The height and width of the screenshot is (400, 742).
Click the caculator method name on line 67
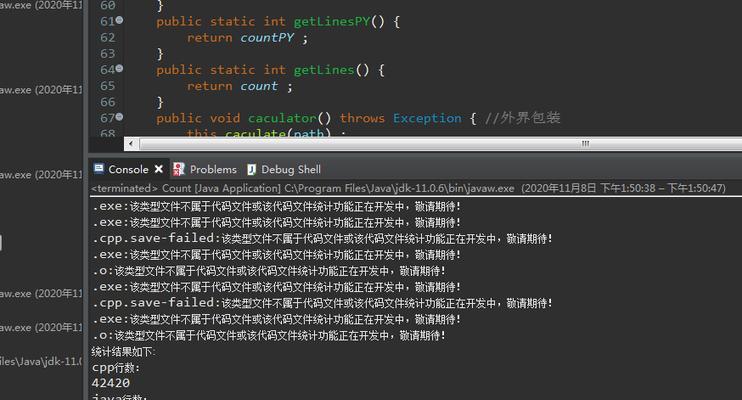(x=283, y=118)
